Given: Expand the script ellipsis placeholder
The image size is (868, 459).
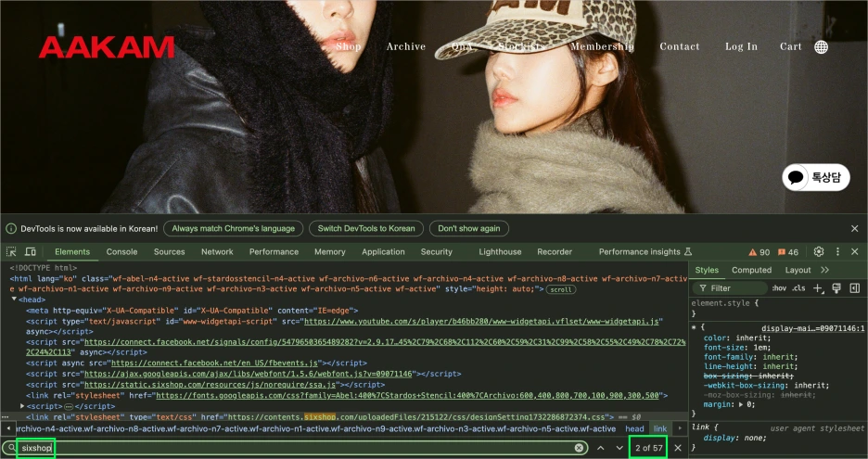Looking at the screenshot, I should [70, 406].
